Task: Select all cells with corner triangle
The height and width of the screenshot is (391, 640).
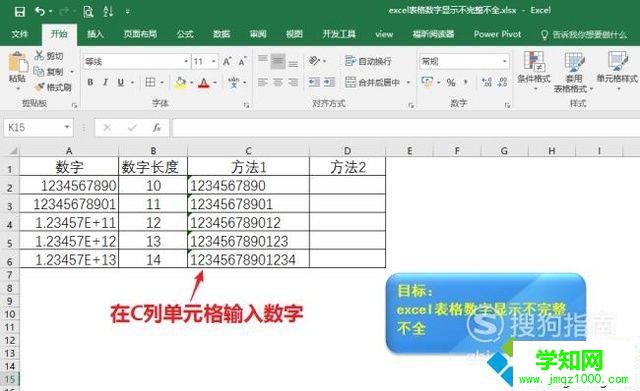Action: point(13,151)
